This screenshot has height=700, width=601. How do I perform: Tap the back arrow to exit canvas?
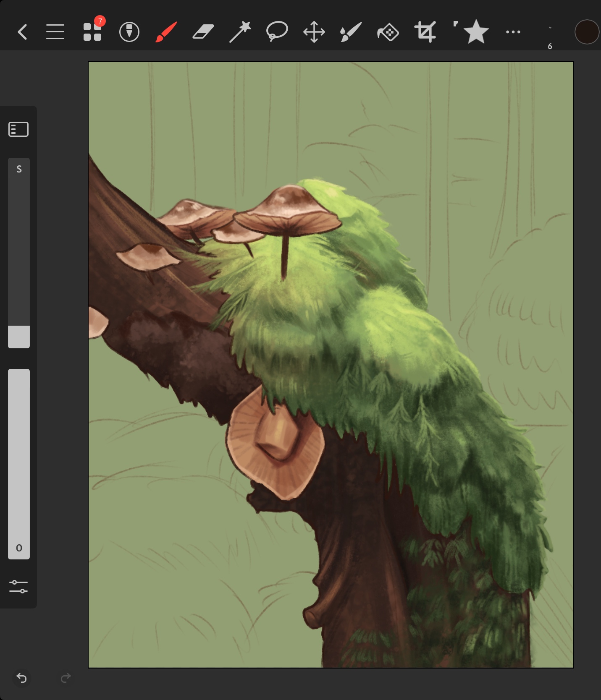pyautogui.click(x=23, y=32)
